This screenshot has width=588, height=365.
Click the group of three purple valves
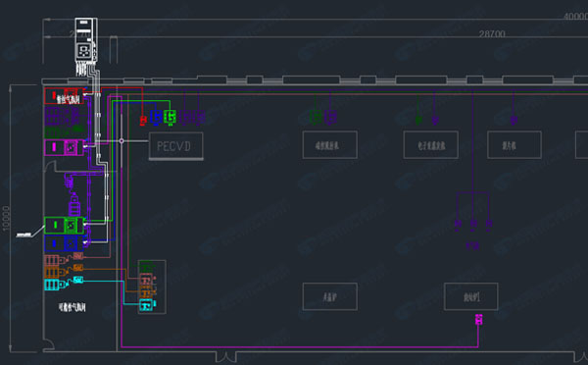tap(472, 224)
